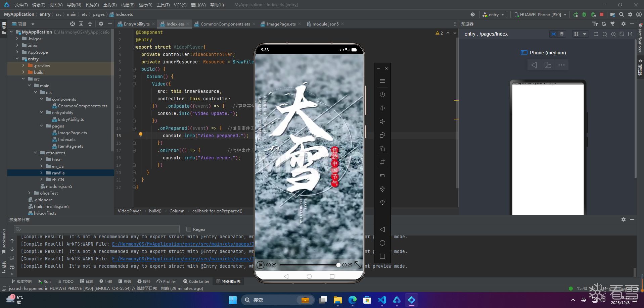Refresh the previewer with reload icon
Screen dimensions: 644x308
point(604,24)
